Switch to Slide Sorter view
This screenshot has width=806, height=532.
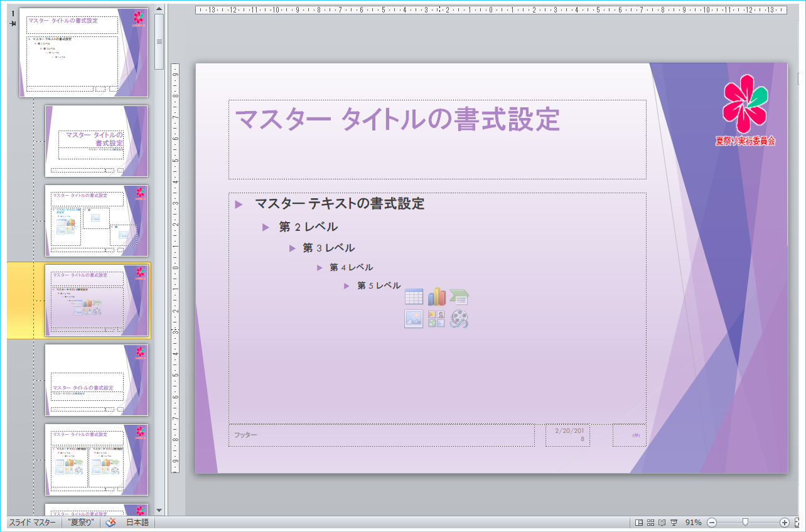pyautogui.click(x=651, y=523)
